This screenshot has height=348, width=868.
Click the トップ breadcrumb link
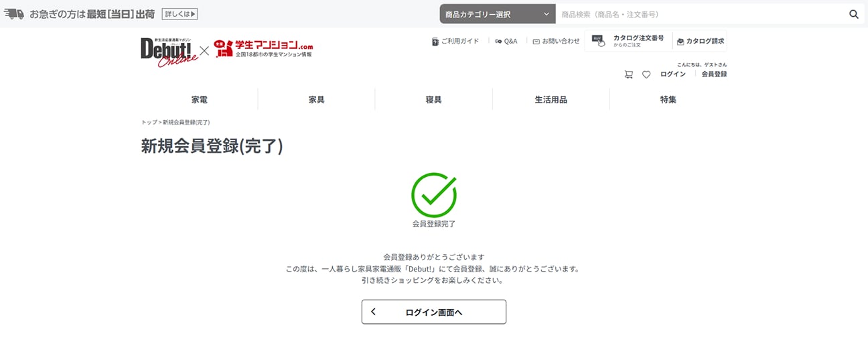point(149,123)
